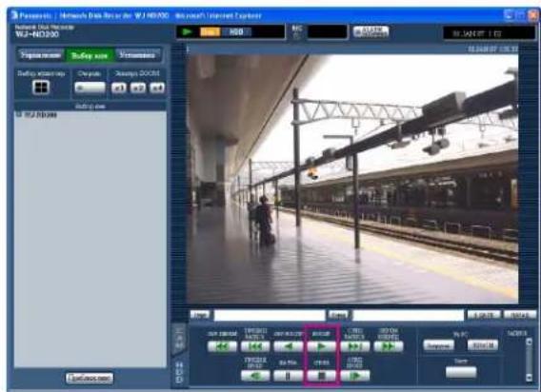Click the fast forward double-arrow button
The width and height of the screenshot is (541, 392).
click(389, 346)
